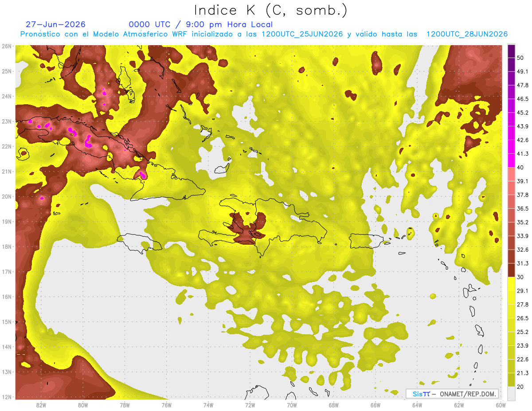Click the latitude axis label '23N'
Image resolution: width=532 pixels, height=411 pixels.
coord(7,121)
